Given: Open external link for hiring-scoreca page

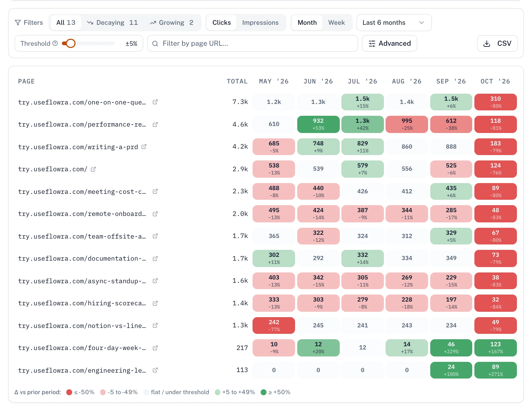Looking at the screenshot, I should [x=155, y=303].
